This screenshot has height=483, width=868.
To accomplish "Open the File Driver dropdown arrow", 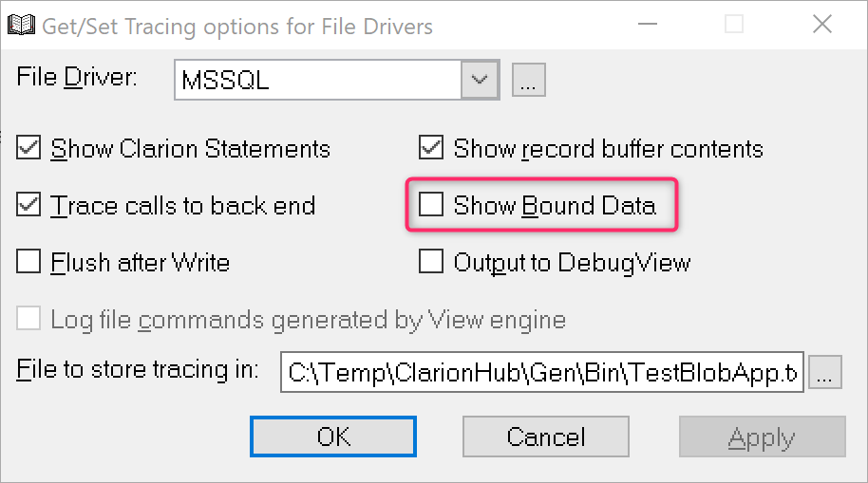I will (x=481, y=81).
